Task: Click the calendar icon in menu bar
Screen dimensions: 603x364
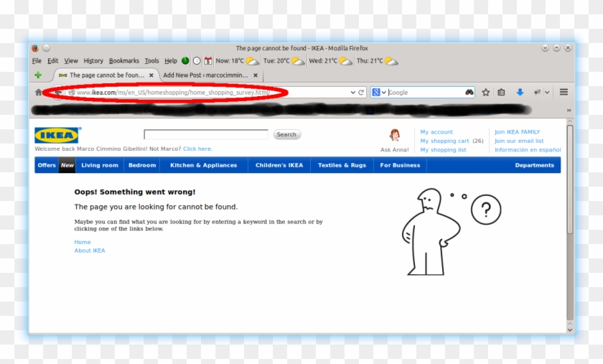Action: (208, 61)
